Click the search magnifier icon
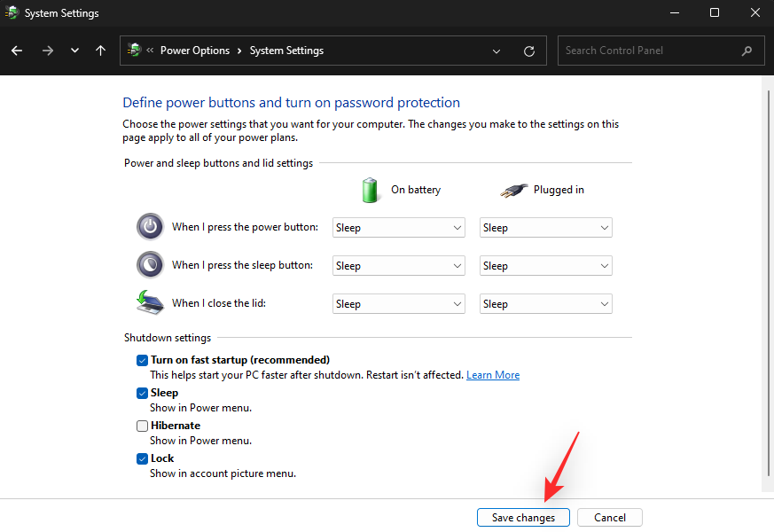The height and width of the screenshot is (532, 774). 747,51
